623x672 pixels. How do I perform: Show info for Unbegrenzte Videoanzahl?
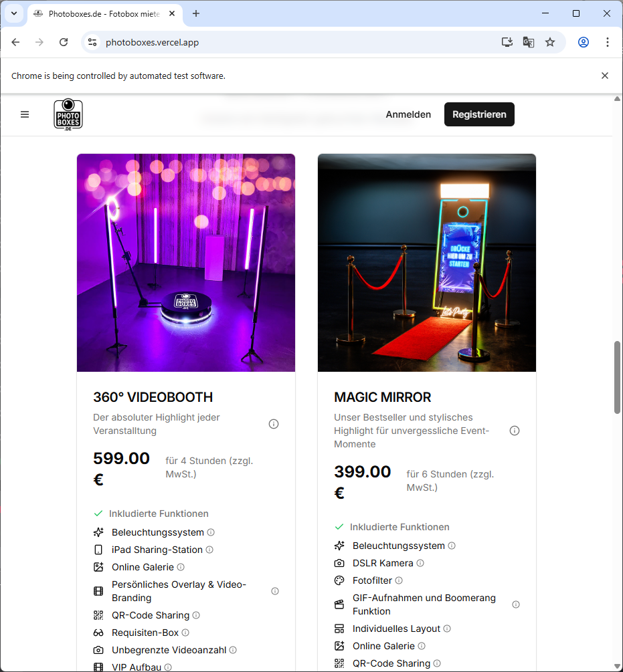pos(233,650)
